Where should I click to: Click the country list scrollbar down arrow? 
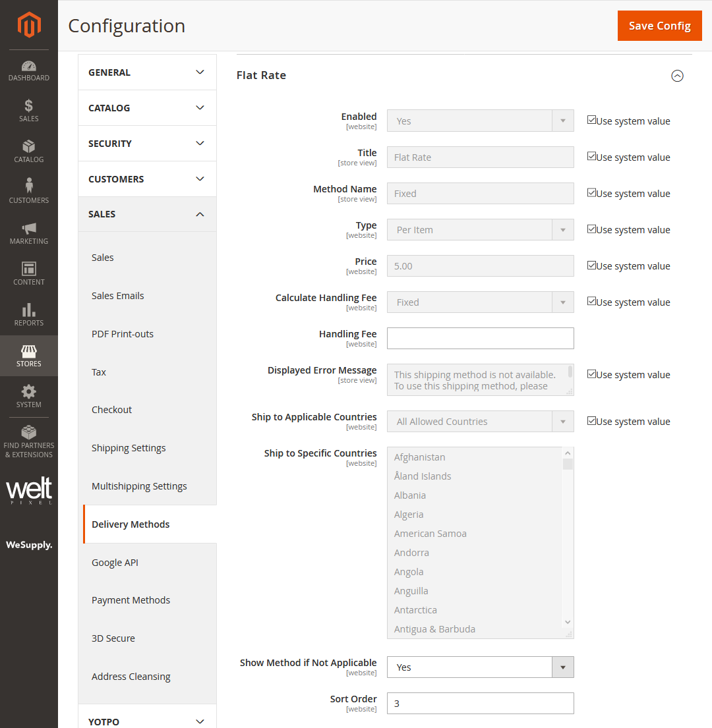[568, 622]
